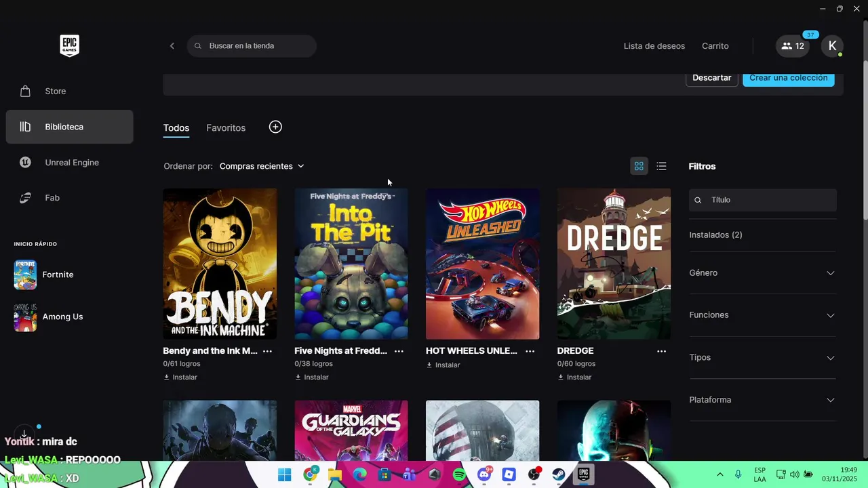This screenshot has width=868, height=488.
Task: Open Microsoft Teams from taskbar
Action: (x=409, y=475)
